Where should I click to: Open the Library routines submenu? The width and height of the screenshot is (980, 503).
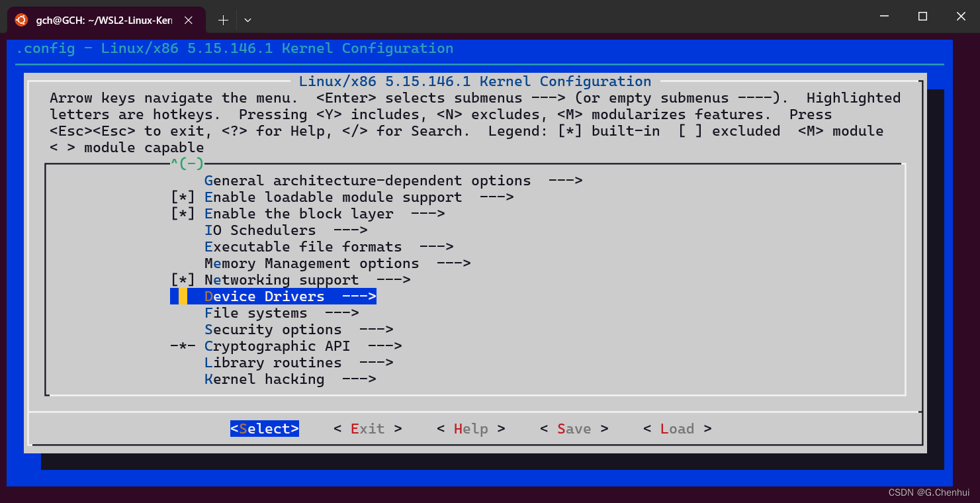(x=299, y=363)
